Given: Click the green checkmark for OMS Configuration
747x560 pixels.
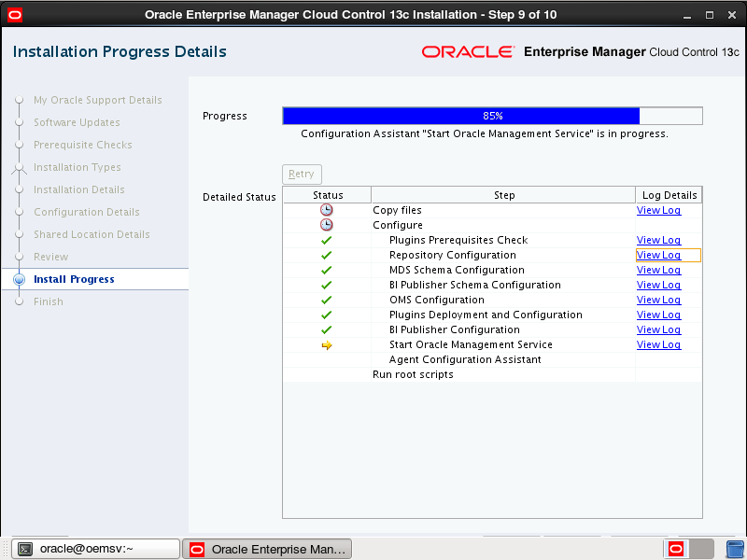Looking at the screenshot, I should coord(326,300).
